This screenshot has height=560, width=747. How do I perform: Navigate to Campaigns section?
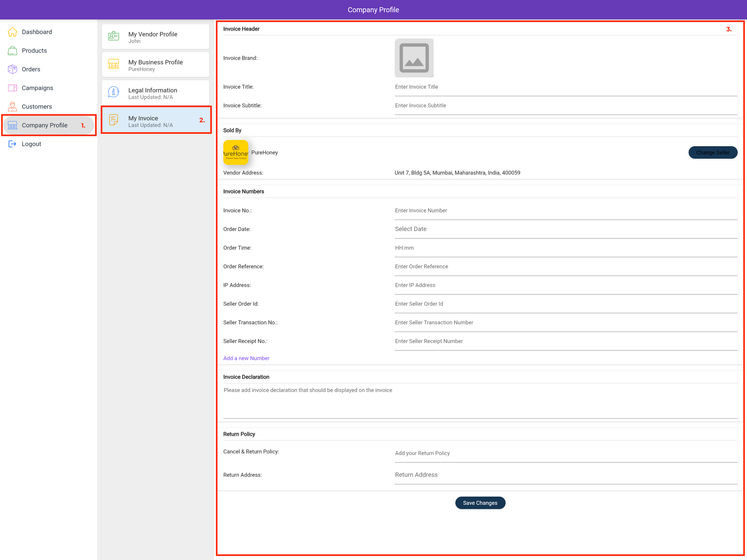[x=49, y=88]
